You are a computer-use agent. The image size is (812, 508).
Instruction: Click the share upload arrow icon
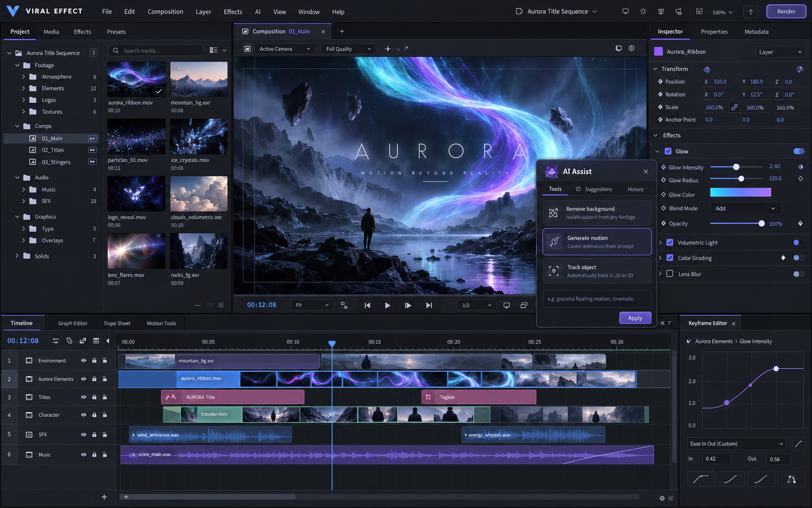pos(751,12)
